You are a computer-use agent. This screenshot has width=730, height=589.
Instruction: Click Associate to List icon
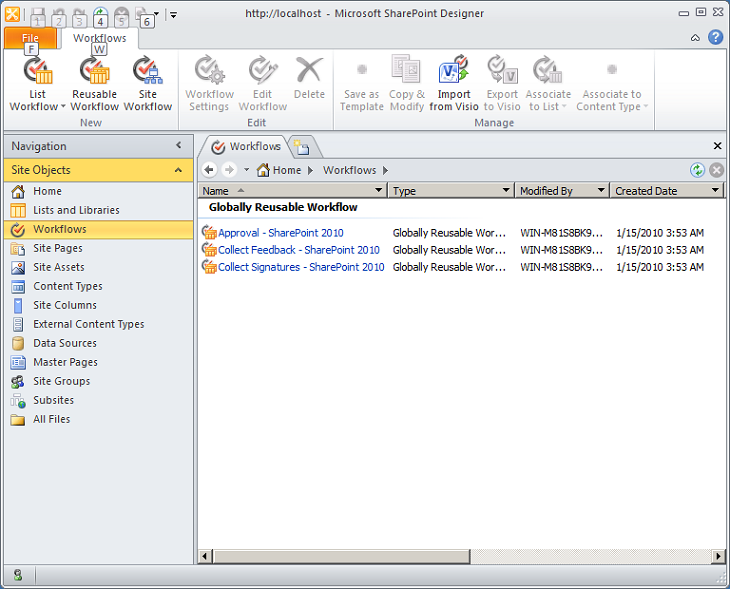click(548, 84)
